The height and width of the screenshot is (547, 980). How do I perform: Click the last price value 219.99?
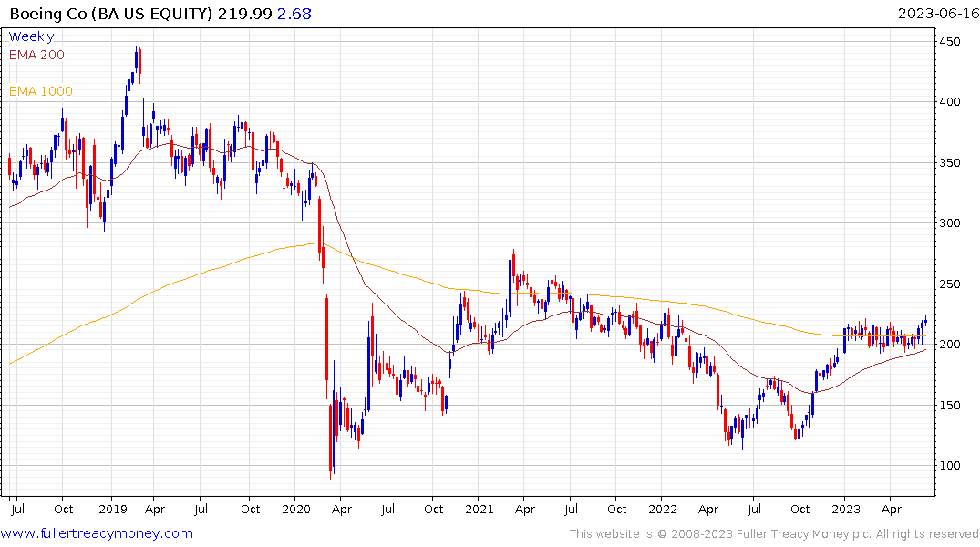point(245,14)
